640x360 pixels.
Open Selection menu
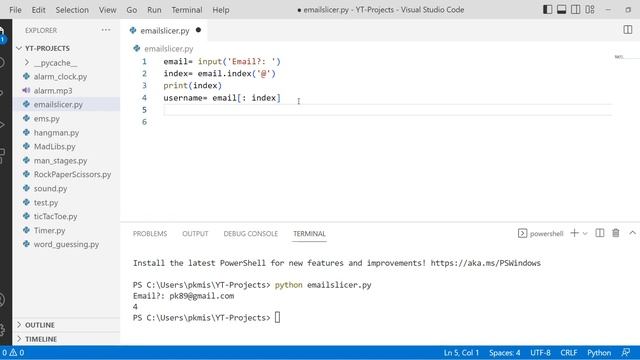tap(72, 10)
